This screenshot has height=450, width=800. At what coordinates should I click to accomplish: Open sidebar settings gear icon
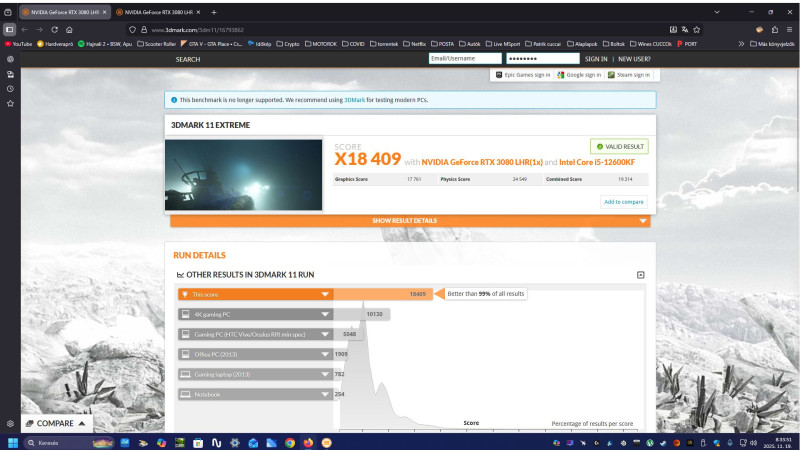click(10, 423)
